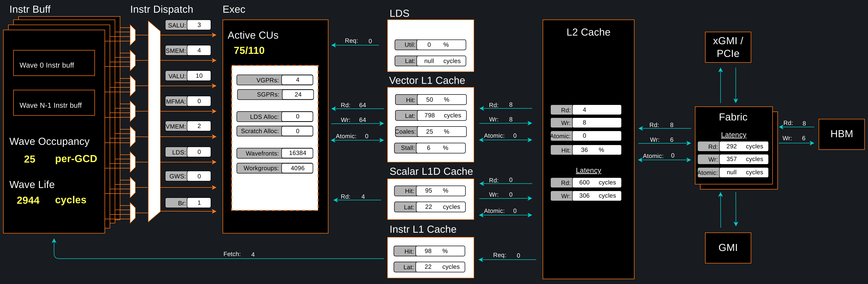Click the Active CUs 75/110 value
This screenshot has height=284, width=868.
click(x=249, y=51)
